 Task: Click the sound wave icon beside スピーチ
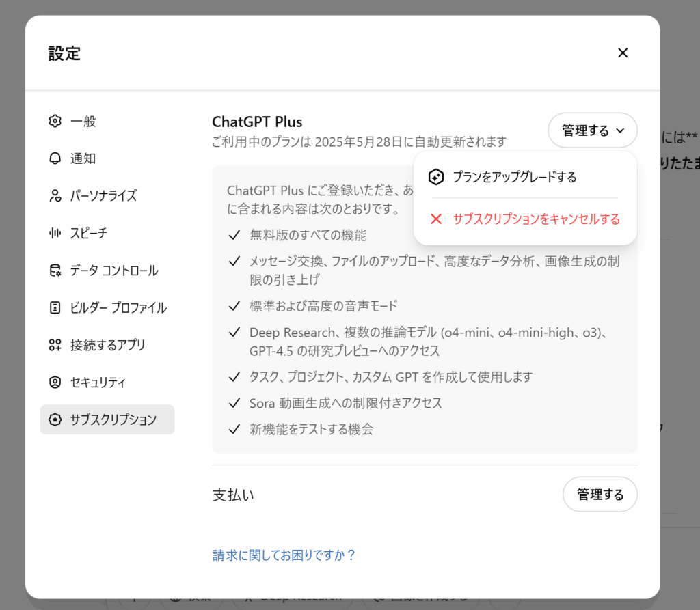point(55,233)
